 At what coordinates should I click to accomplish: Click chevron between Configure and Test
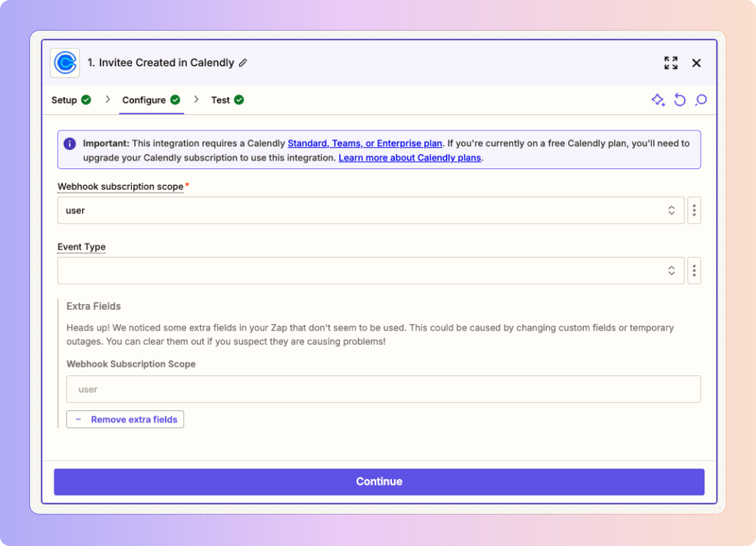[196, 99]
